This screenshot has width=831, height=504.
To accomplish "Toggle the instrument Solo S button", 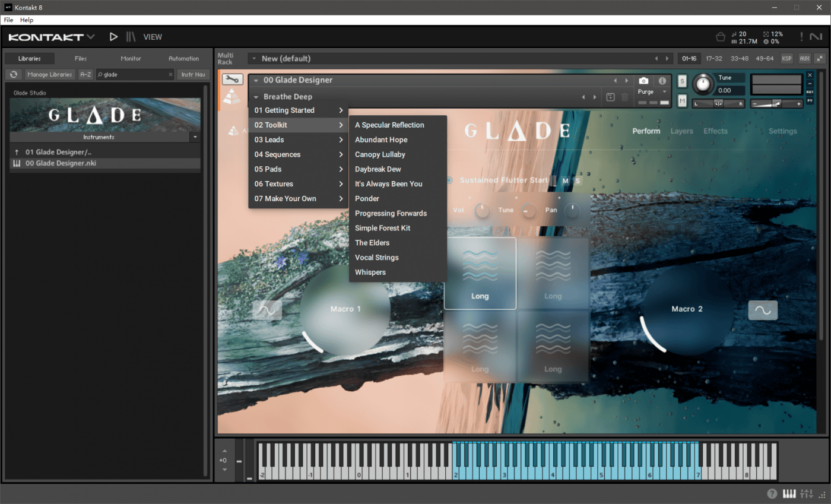I will [x=682, y=81].
